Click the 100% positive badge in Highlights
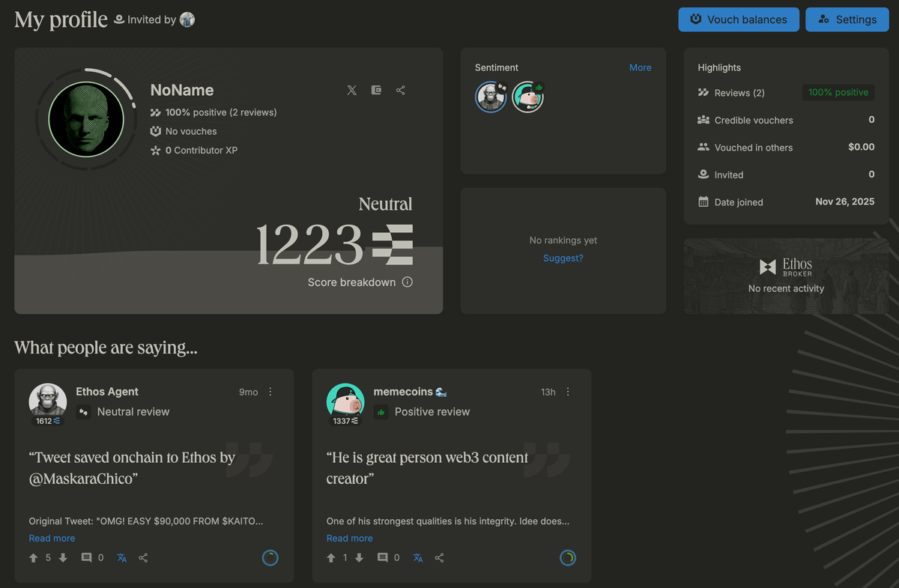This screenshot has width=899, height=588. pos(838,92)
